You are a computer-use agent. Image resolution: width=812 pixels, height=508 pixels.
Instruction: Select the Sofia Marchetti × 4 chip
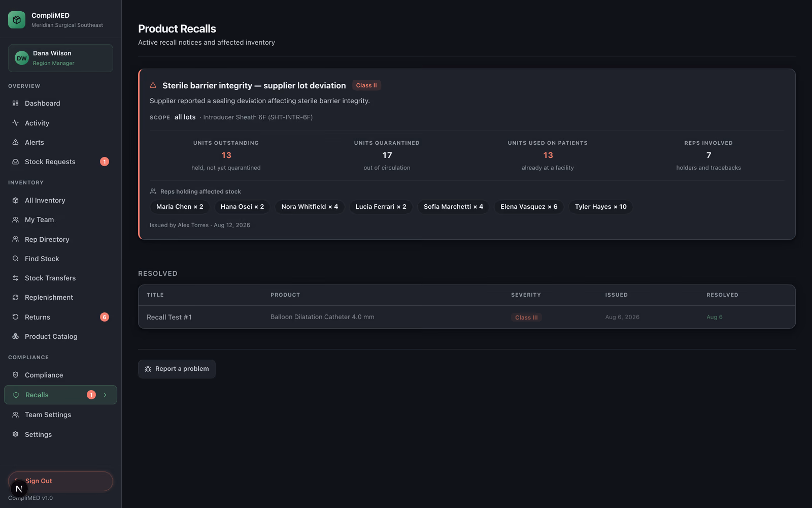tap(453, 207)
